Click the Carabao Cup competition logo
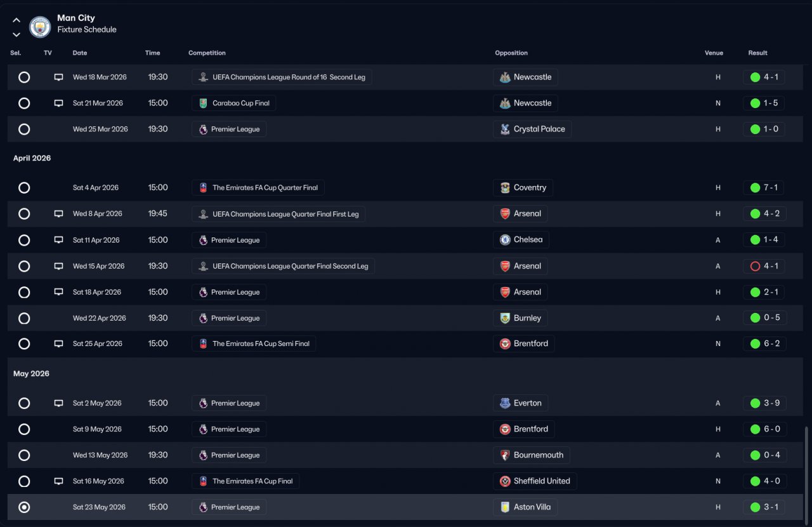Screen dimensions: 812x527 point(203,103)
